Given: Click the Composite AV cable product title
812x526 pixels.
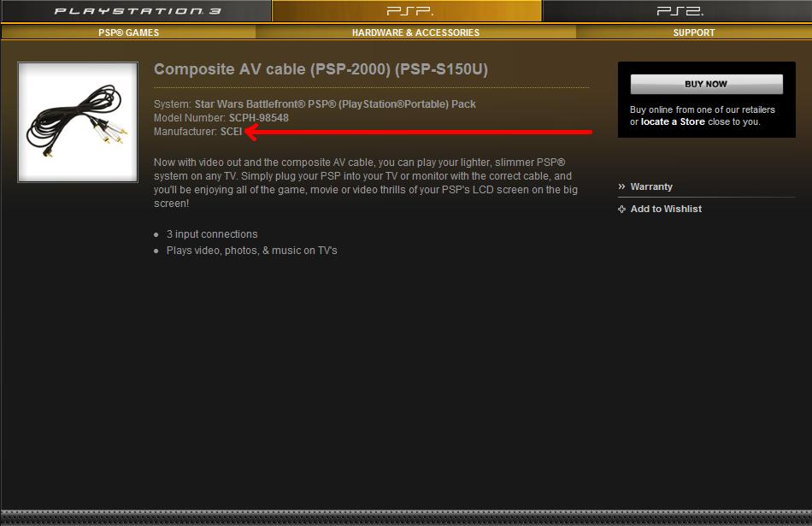Looking at the screenshot, I should pos(321,69).
